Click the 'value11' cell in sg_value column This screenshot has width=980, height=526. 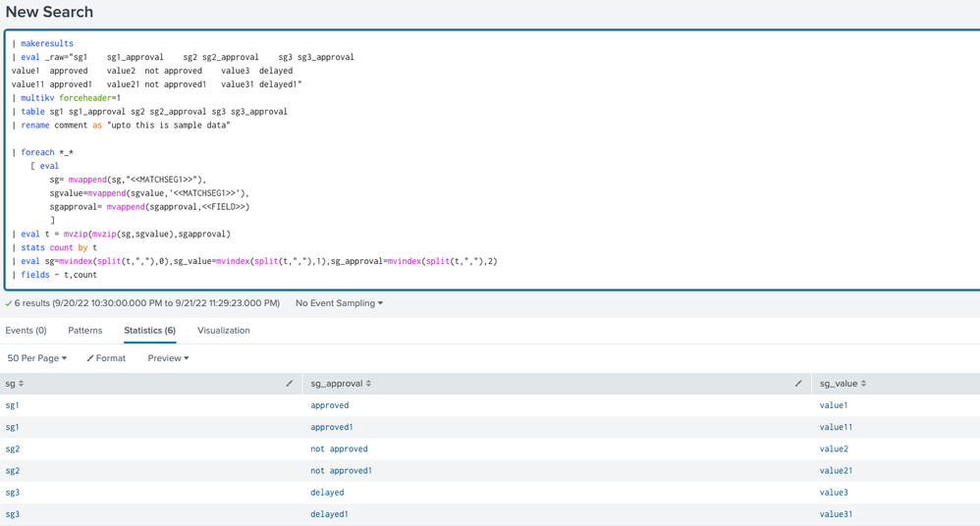(x=836, y=428)
